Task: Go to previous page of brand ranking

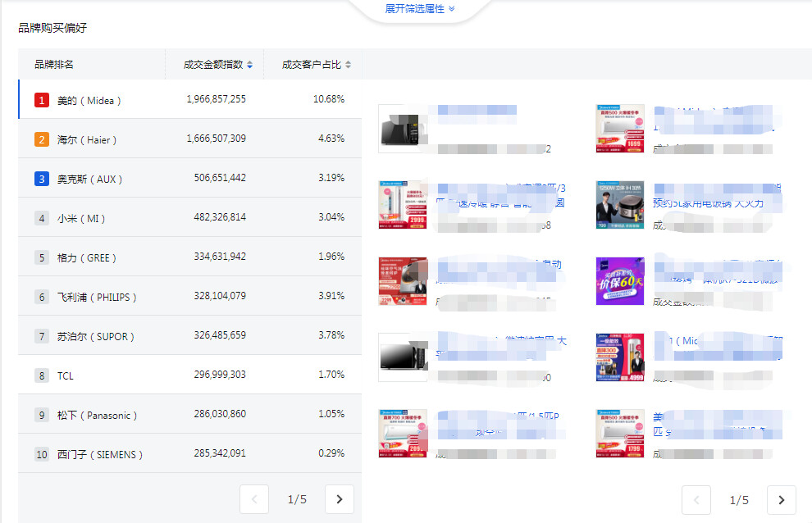Action: coord(254,499)
